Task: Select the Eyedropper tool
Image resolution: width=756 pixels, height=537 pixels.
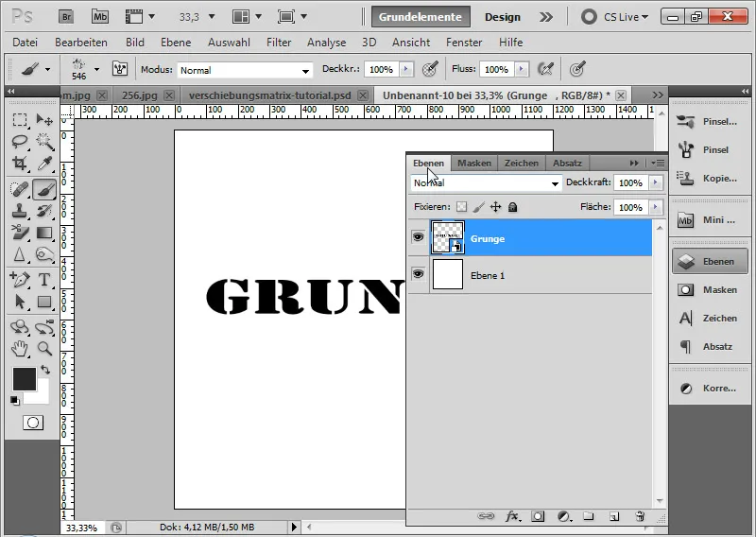Action: (44, 163)
